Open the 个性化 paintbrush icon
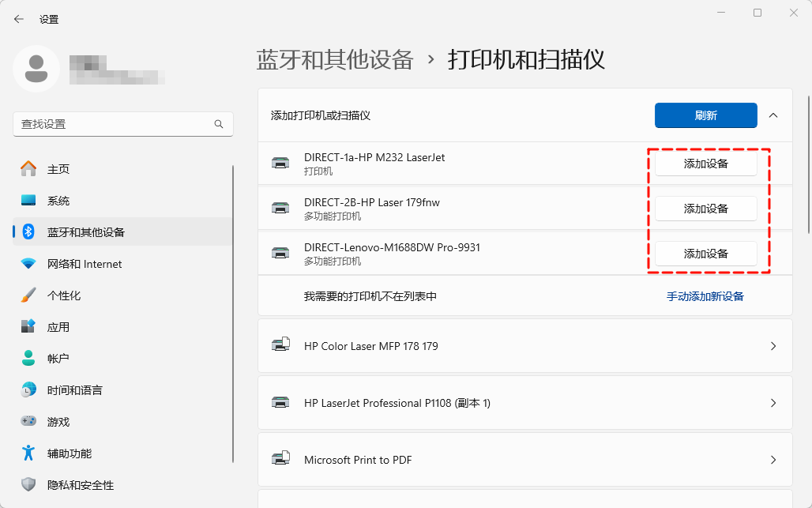 [28, 295]
